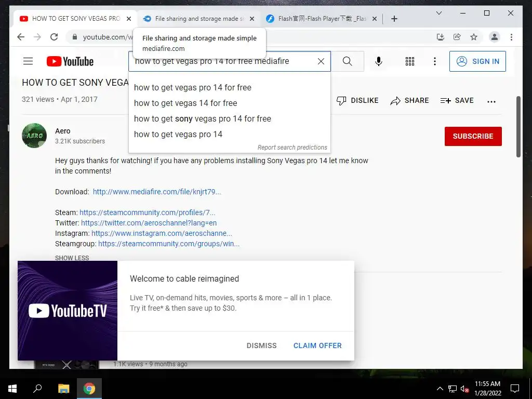
Task: Close the mediafire browser tab
Action: pyautogui.click(x=252, y=19)
